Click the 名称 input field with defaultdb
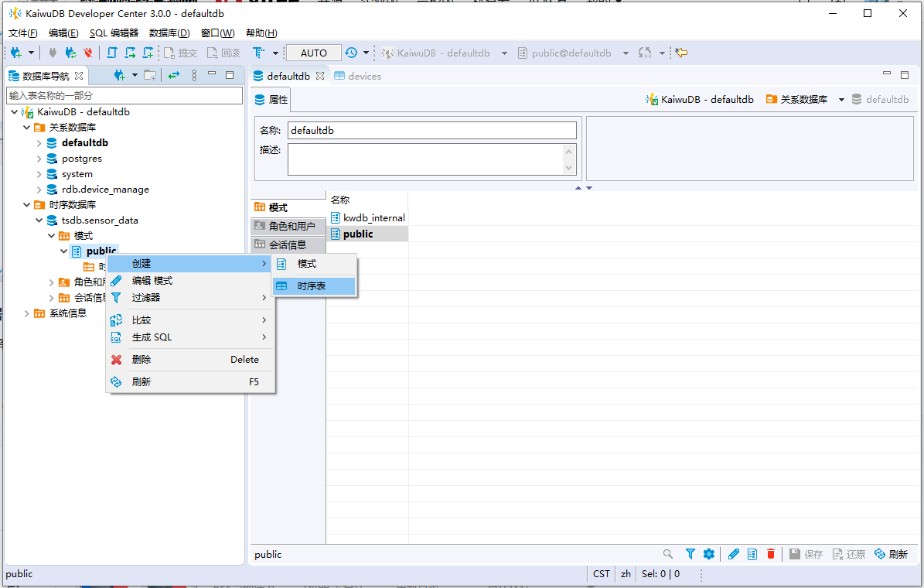924x588 pixels. click(432, 130)
